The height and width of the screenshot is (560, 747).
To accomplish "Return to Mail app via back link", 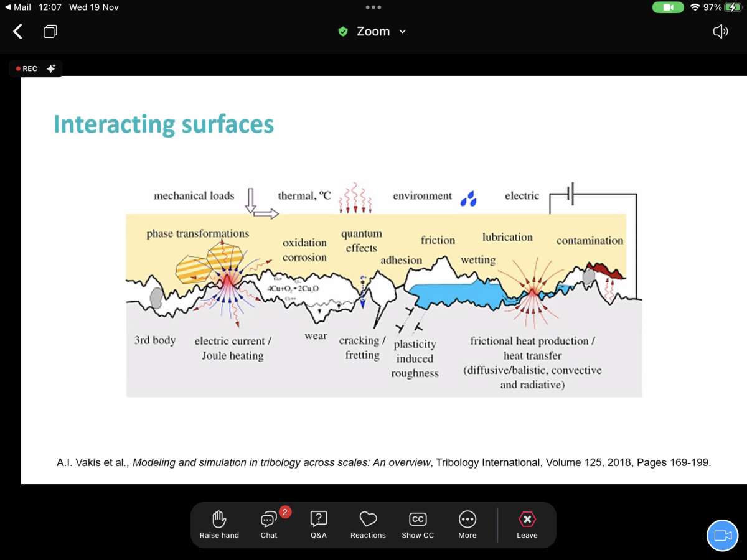I will (18, 7).
